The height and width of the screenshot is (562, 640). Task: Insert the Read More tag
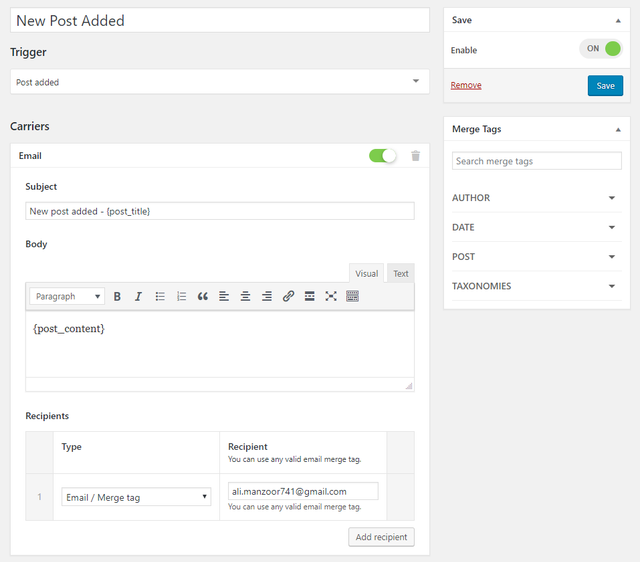pos(309,296)
